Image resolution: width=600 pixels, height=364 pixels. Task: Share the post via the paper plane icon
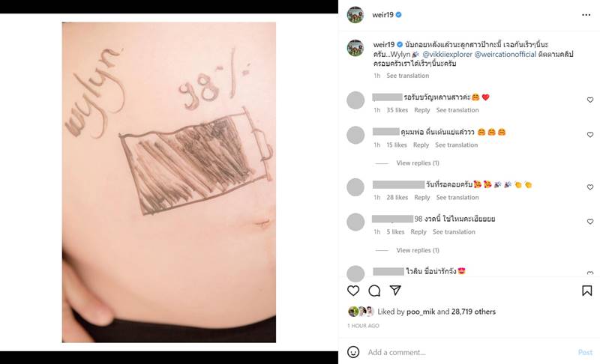pyautogui.click(x=395, y=291)
